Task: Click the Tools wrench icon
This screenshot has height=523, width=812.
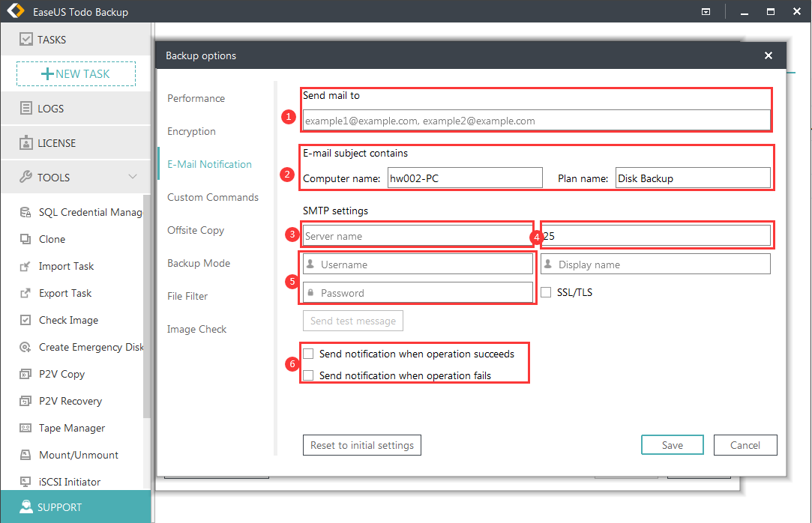Action: (26, 177)
